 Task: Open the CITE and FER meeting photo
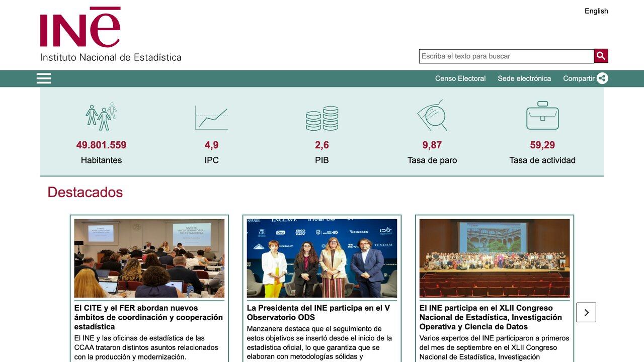[x=149, y=258]
